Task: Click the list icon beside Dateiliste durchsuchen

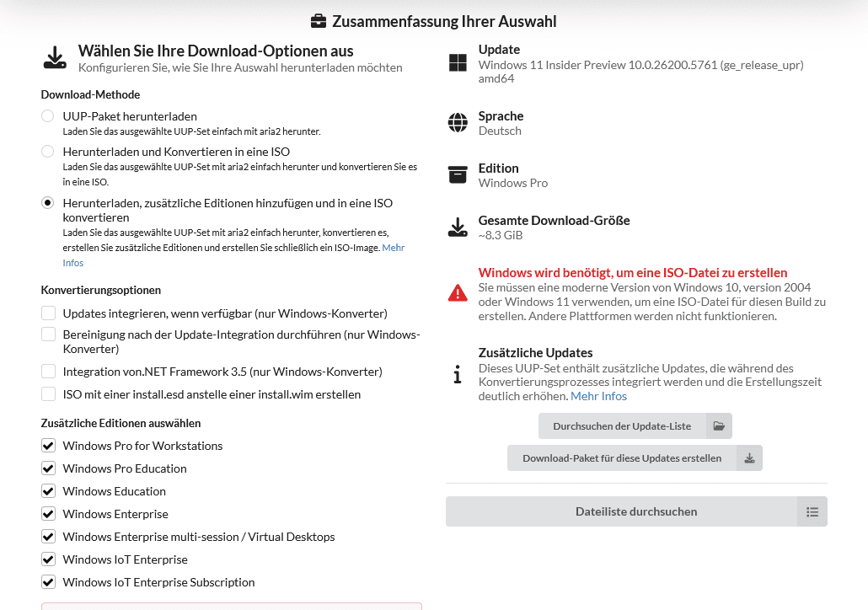Action: 812,511
